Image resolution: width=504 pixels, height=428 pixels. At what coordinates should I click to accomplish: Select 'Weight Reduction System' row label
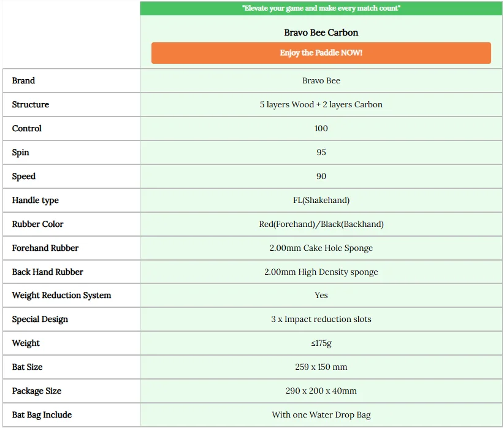click(61, 295)
